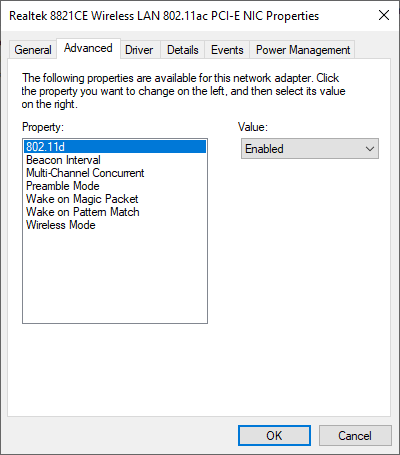
Task: Click the Cancel button
Action: point(355,435)
